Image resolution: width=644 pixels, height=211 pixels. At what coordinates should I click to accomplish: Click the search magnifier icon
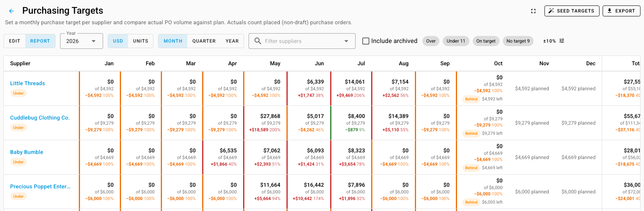[258, 41]
